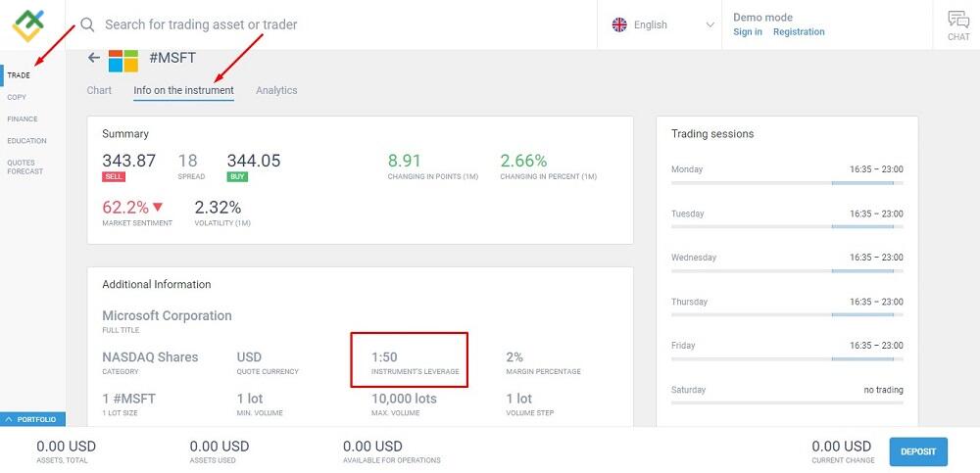Expand the Portfolio panel

tap(32, 419)
